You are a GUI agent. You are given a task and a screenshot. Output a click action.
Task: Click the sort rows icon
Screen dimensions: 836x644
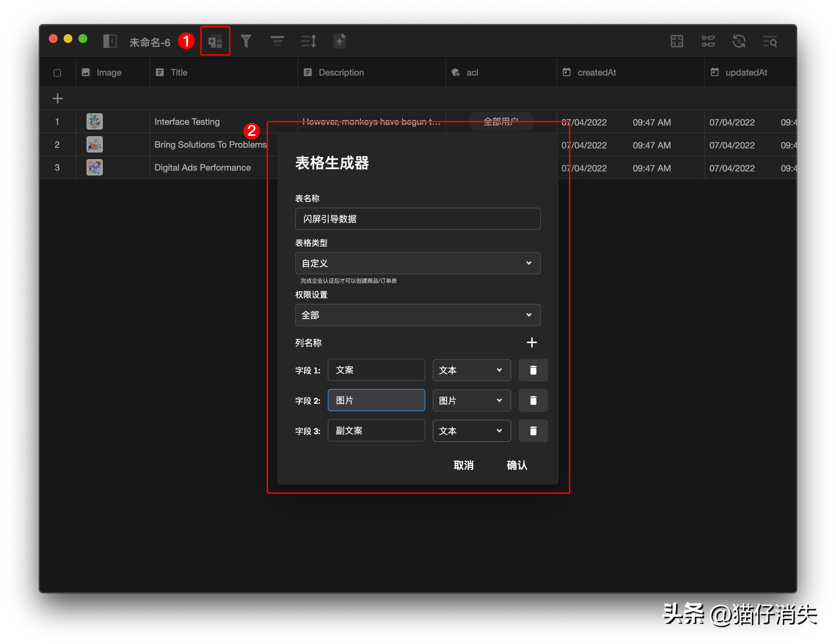pos(309,41)
